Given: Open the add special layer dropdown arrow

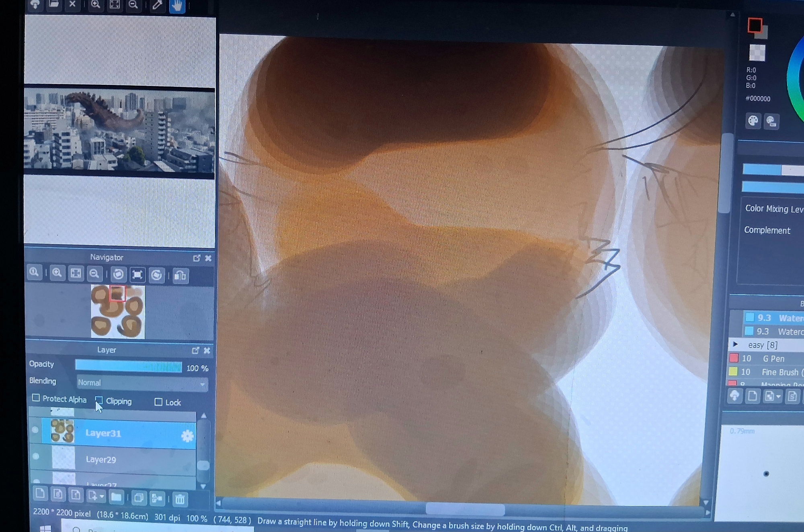Looking at the screenshot, I should pos(102,497).
